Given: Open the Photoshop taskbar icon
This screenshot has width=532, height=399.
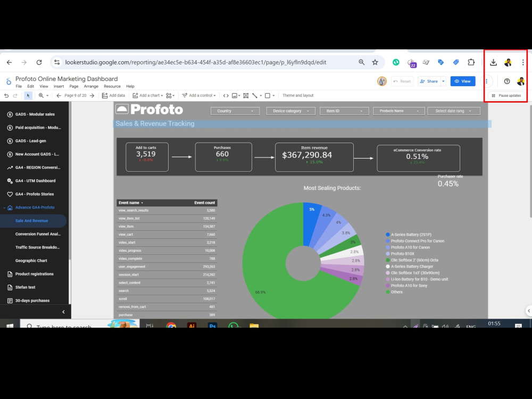Looking at the screenshot, I should (213, 326).
